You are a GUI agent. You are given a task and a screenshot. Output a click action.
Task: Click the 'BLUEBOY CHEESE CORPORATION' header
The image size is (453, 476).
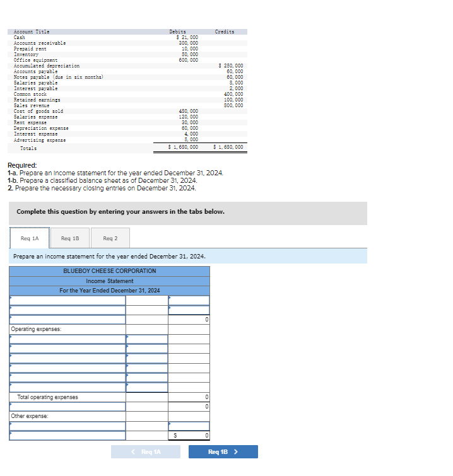(x=109, y=271)
